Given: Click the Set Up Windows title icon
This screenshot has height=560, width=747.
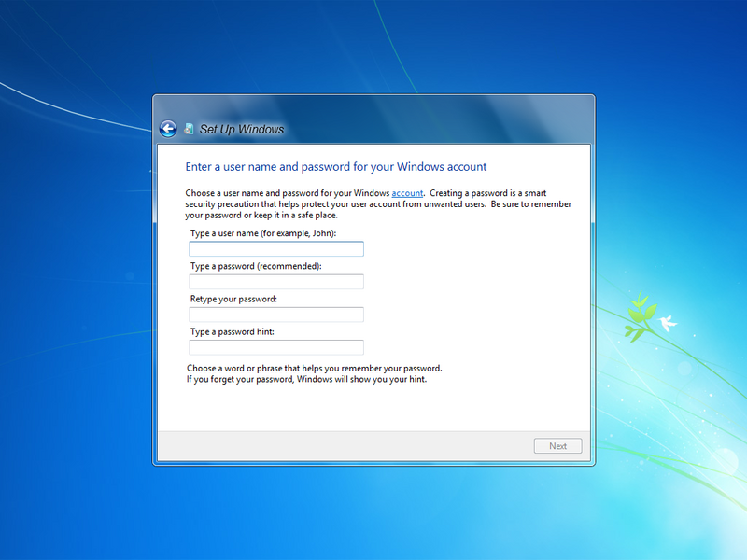Looking at the screenshot, I should point(190,129).
